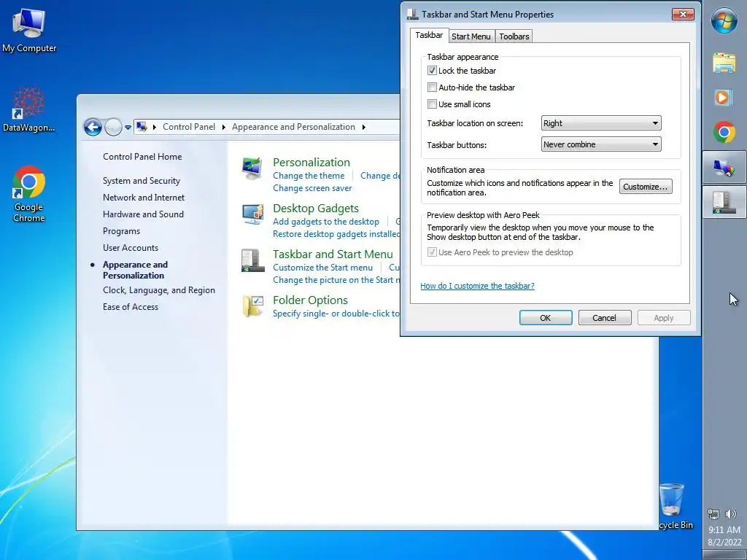Open the recent pages dropdown arrow
This screenshot has width=747, height=560.
[x=128, y=128]
